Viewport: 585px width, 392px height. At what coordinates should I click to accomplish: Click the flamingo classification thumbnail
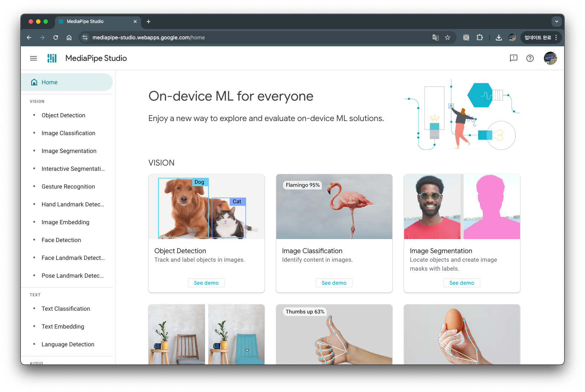[334, 206]
